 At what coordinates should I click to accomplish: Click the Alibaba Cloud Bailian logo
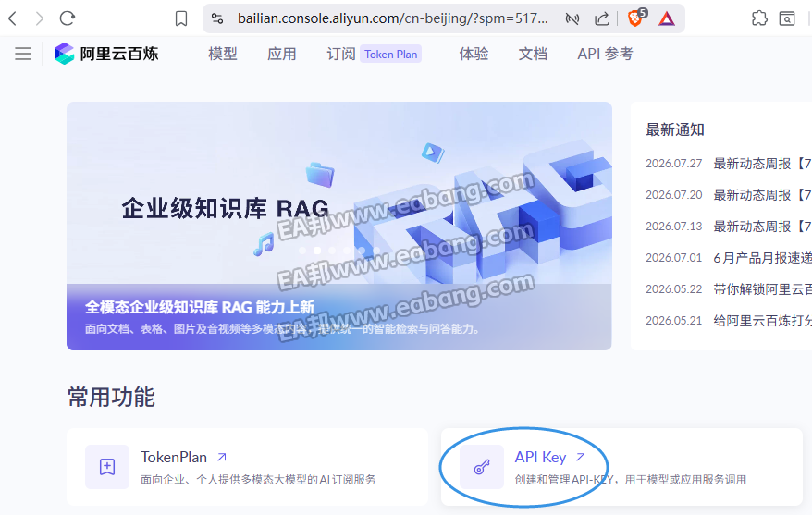106,54
